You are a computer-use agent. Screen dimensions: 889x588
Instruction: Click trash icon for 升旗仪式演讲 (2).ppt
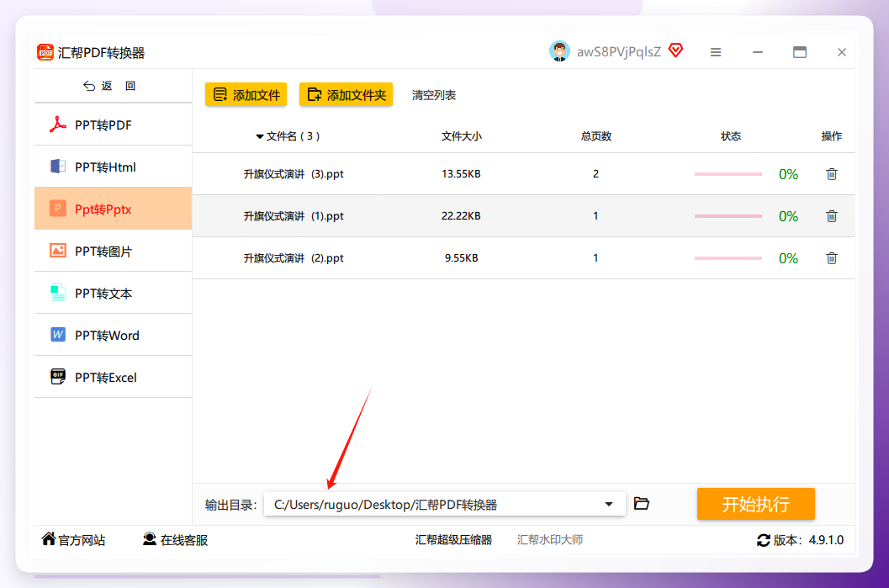831,258
